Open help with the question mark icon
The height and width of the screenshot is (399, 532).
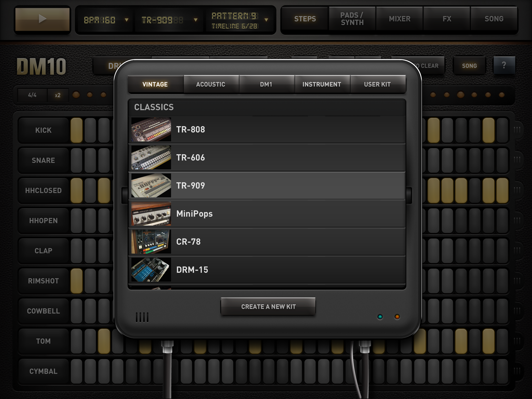[x=504, y=65]
